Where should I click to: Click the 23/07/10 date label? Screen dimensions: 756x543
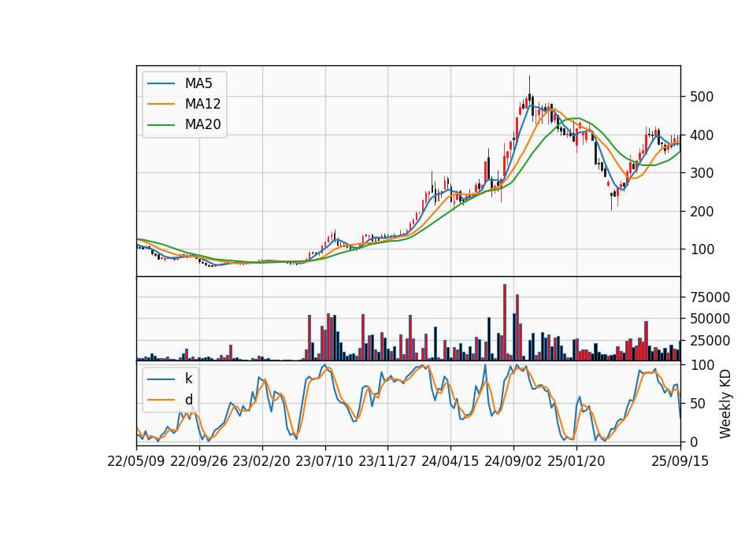[x=324, y=461]
